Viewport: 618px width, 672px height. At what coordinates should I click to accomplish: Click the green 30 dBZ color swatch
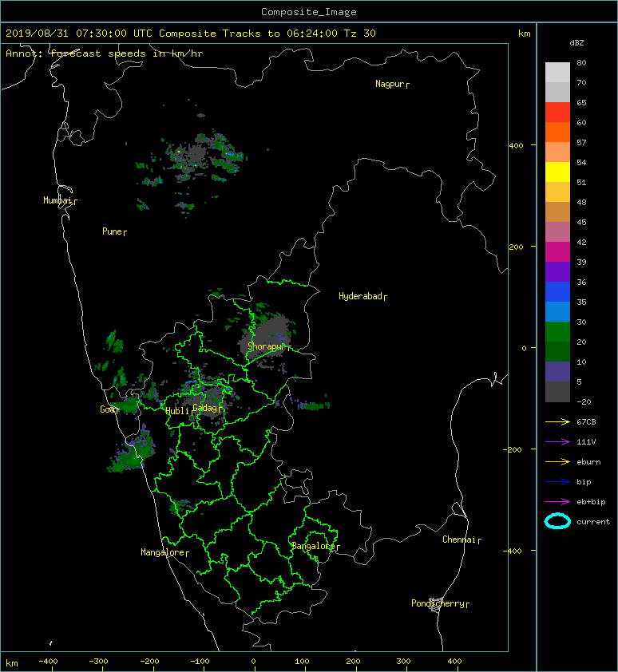tap(557, 331)
